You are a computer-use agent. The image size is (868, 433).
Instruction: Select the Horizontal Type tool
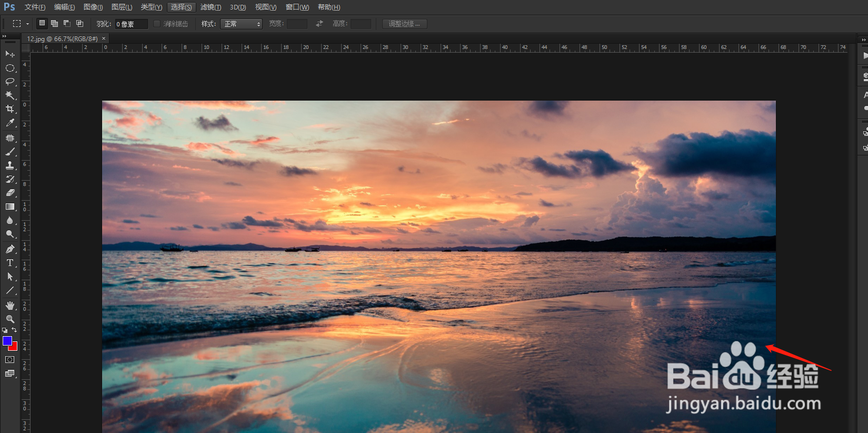10,263
